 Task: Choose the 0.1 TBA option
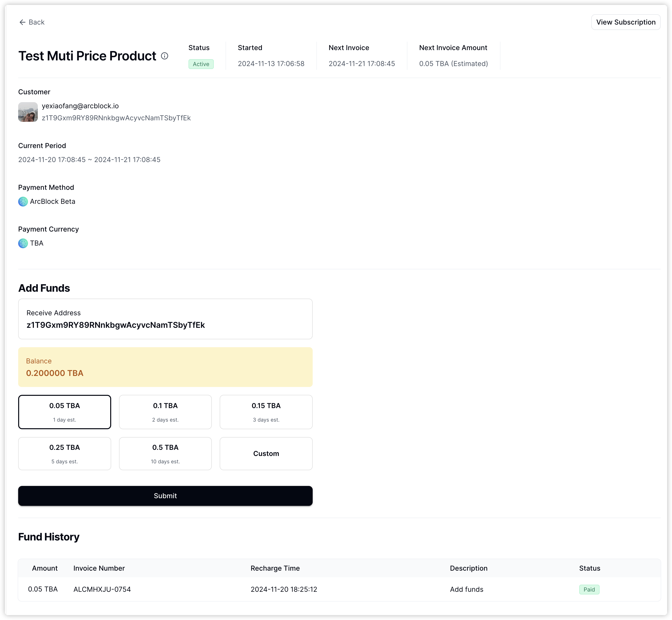[165, 412]
